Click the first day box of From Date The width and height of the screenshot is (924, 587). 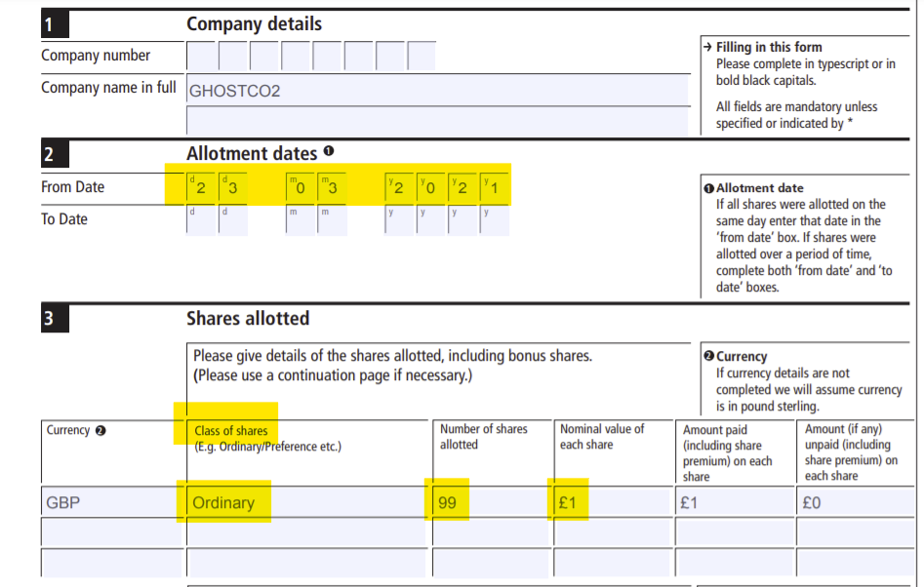coord(200,186)
